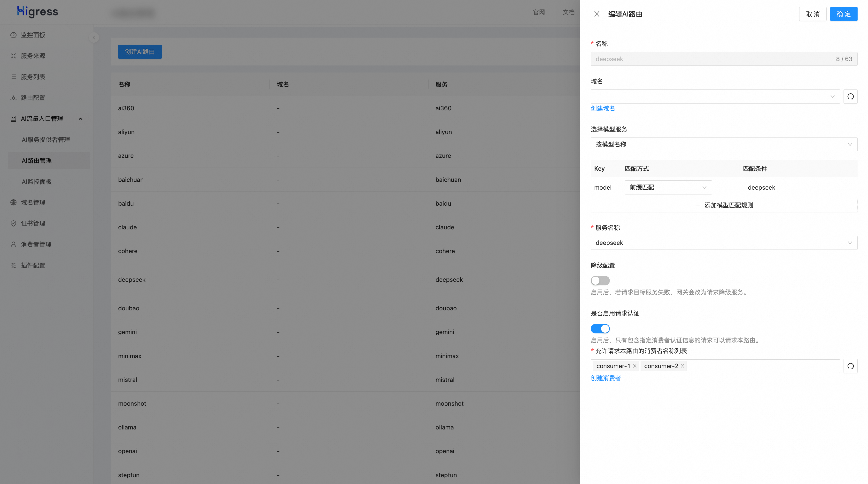
Task: Remove consumer-1 tag with its x icon
Action: coord(635,366)
